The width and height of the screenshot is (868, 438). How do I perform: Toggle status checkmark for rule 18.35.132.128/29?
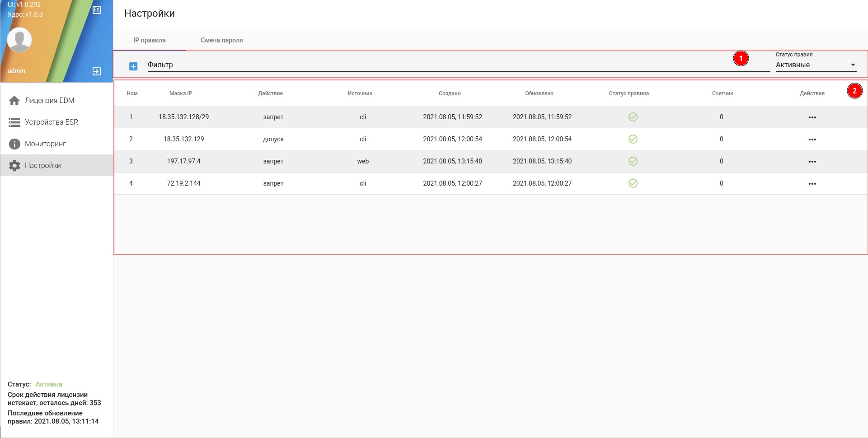(633, 117)
